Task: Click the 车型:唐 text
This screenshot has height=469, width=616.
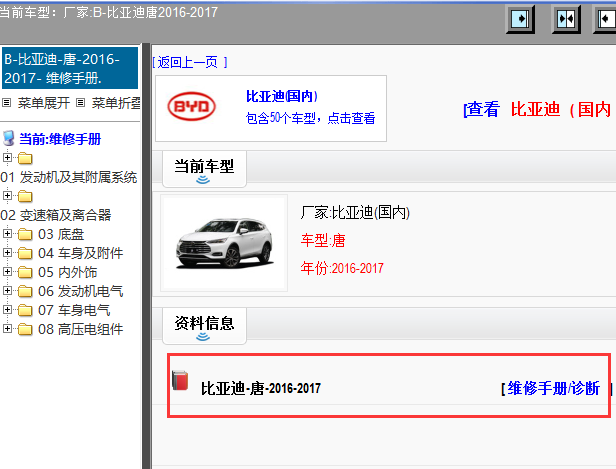Action: point(323,240)
